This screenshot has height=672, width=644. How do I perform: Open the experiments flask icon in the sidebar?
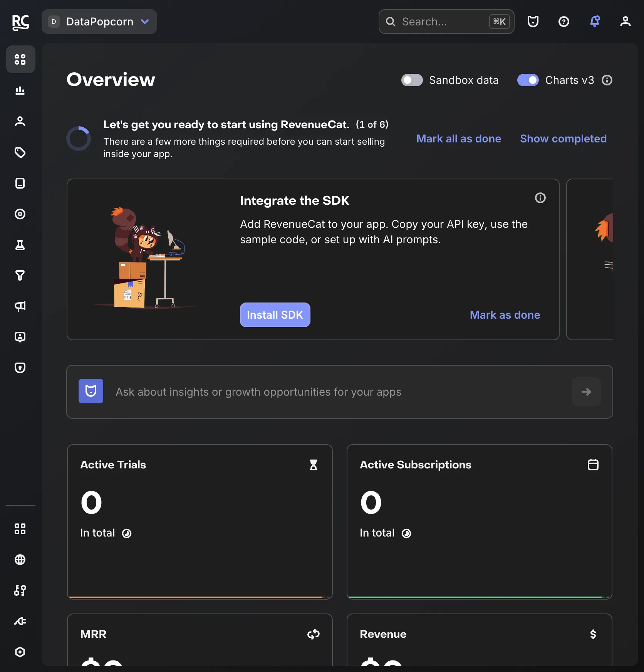20,245
